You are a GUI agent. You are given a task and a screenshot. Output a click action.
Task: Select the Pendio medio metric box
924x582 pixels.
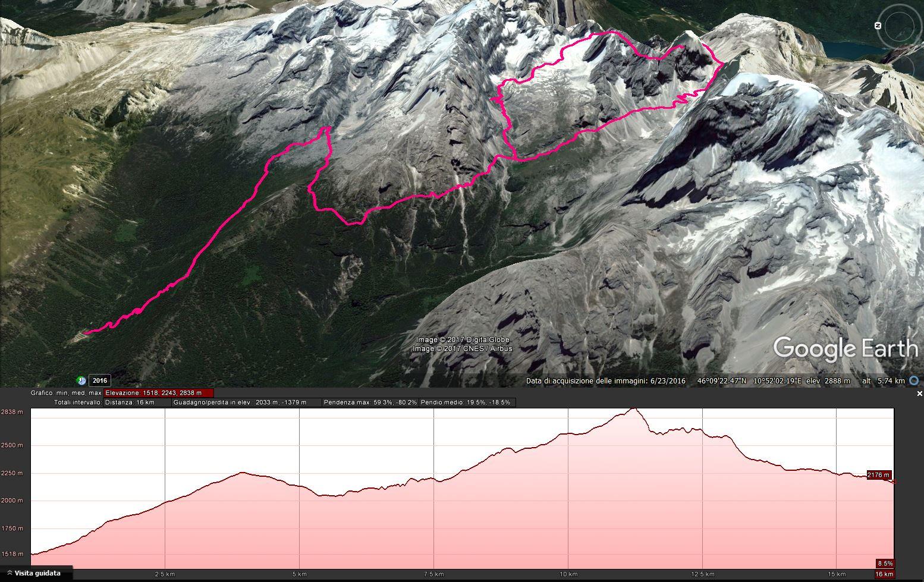[467, 402]
